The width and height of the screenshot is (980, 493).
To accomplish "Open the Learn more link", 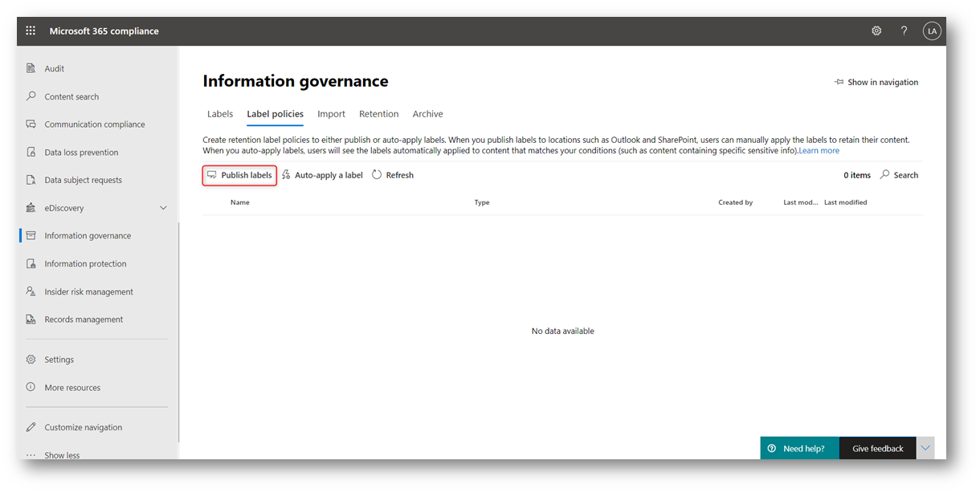I will pyautogui.click(x=819, y=150).
